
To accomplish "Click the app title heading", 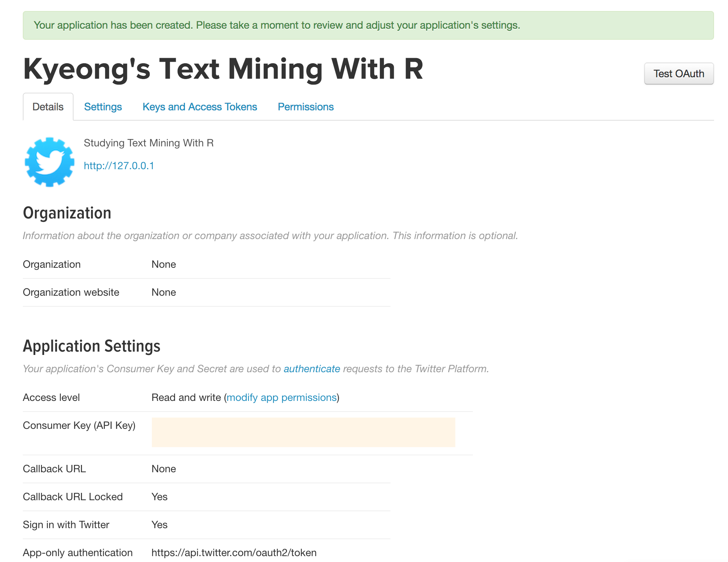I will [x=223, y=69].
